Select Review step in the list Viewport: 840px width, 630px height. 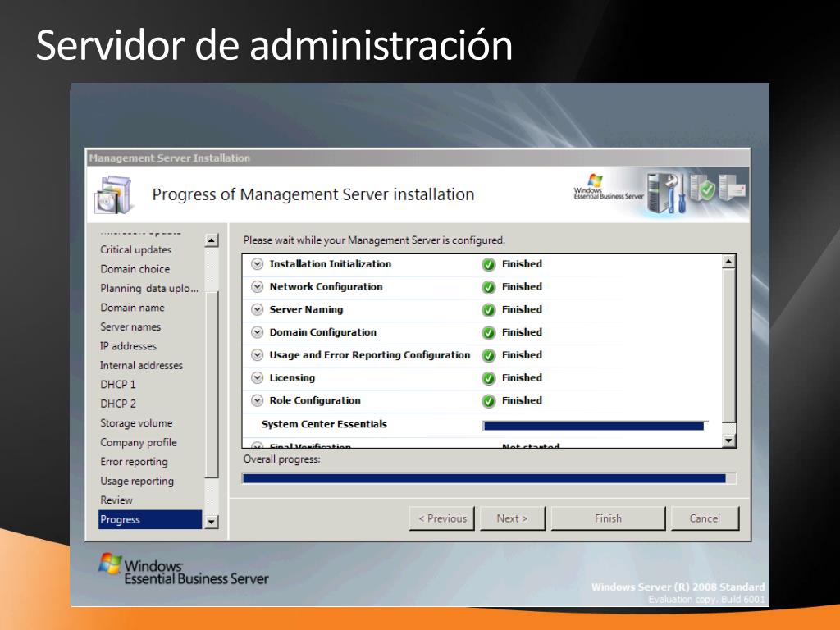coord(116,500)
